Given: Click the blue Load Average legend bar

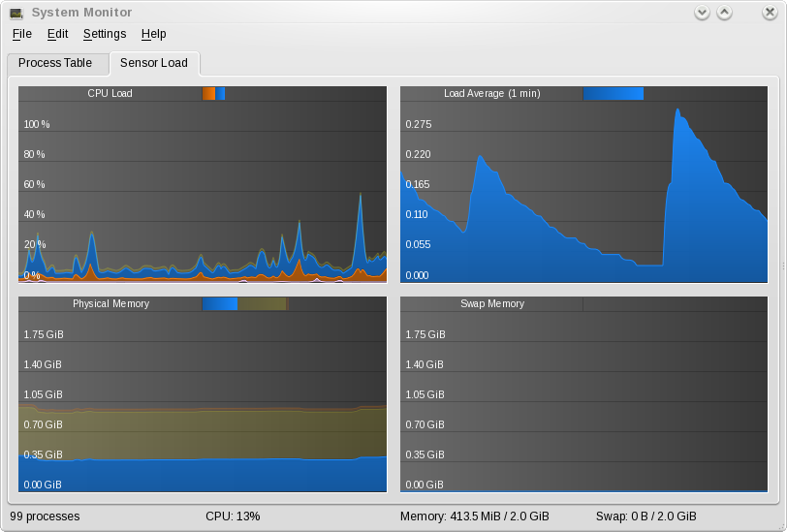Looking at the screenshot, I should coord(613,94).
